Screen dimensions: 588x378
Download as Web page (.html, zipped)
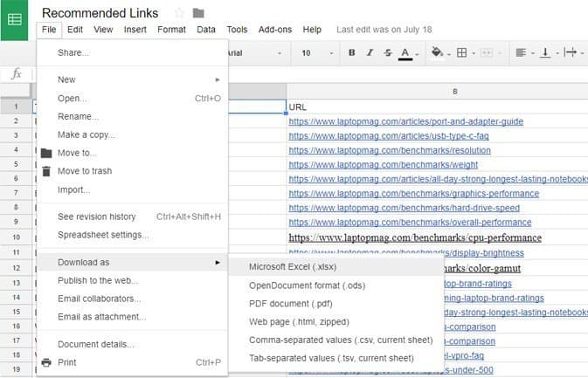(336, 322)
